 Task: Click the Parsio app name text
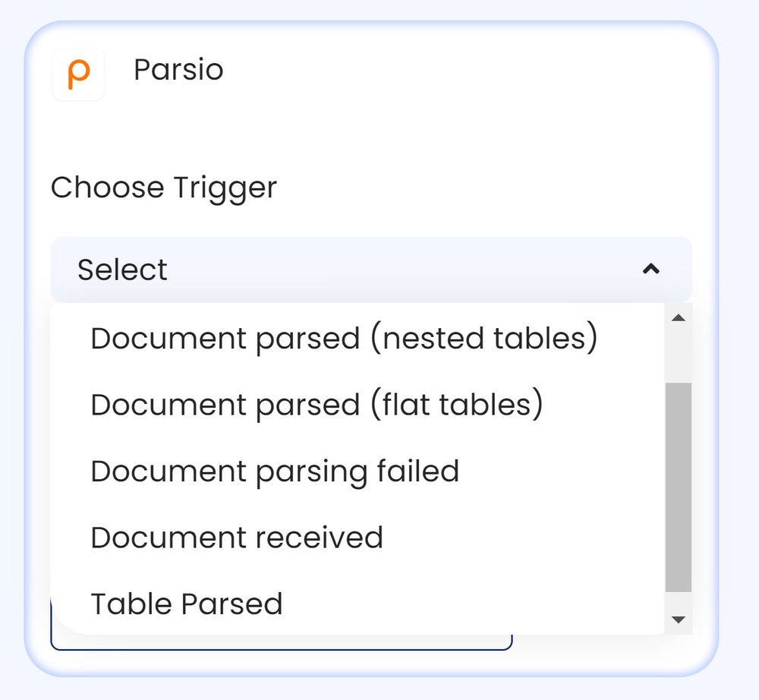(178, 70)
